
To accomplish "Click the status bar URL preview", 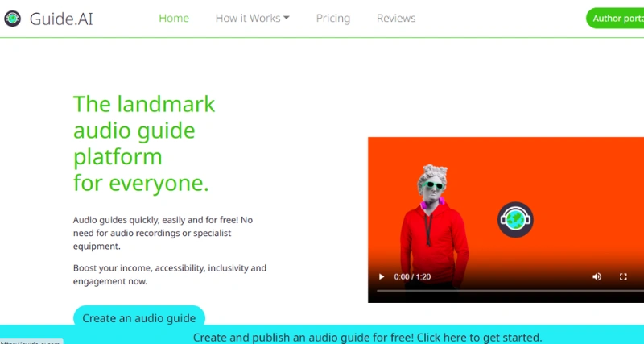I will tap(31, 342).
